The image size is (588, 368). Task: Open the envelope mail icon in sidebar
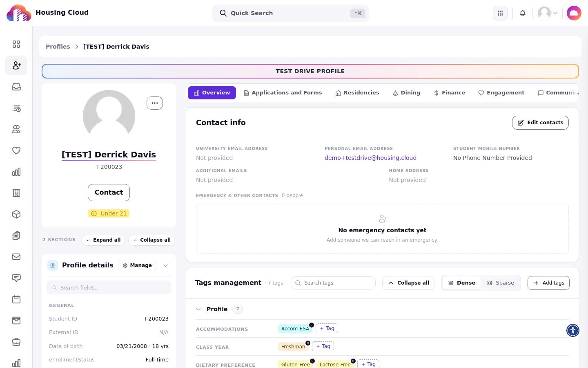[16, 257]
